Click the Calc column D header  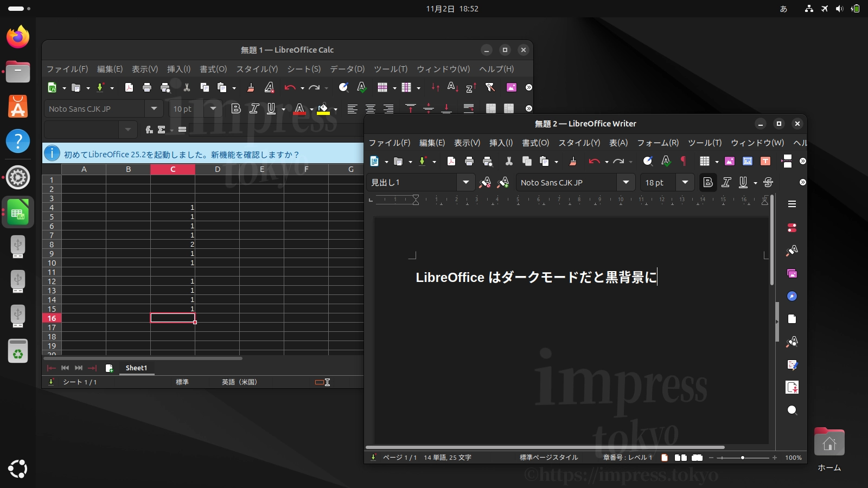pos(218,169)
